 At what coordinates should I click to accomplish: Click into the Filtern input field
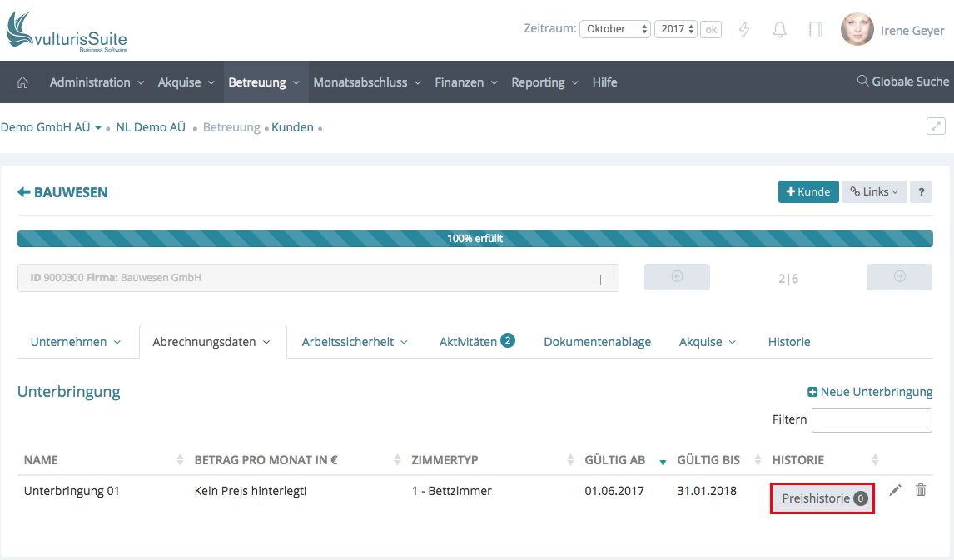[871, 420]
